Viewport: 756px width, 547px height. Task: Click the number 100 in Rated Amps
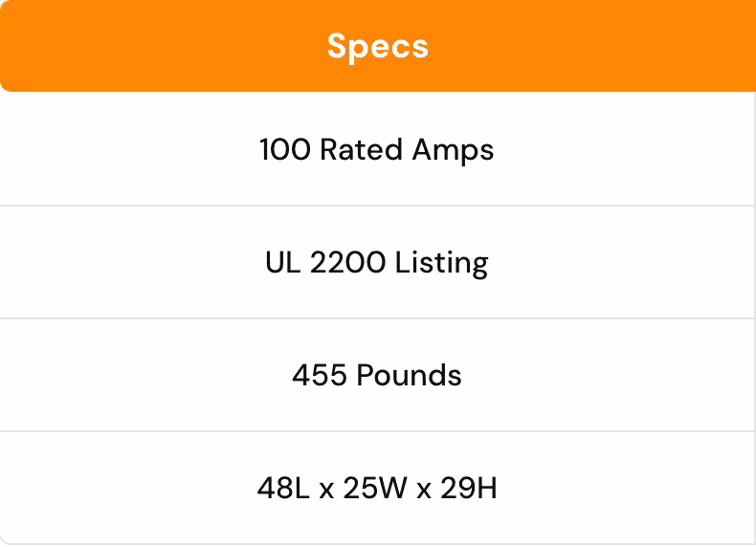(x=284, y=150)
